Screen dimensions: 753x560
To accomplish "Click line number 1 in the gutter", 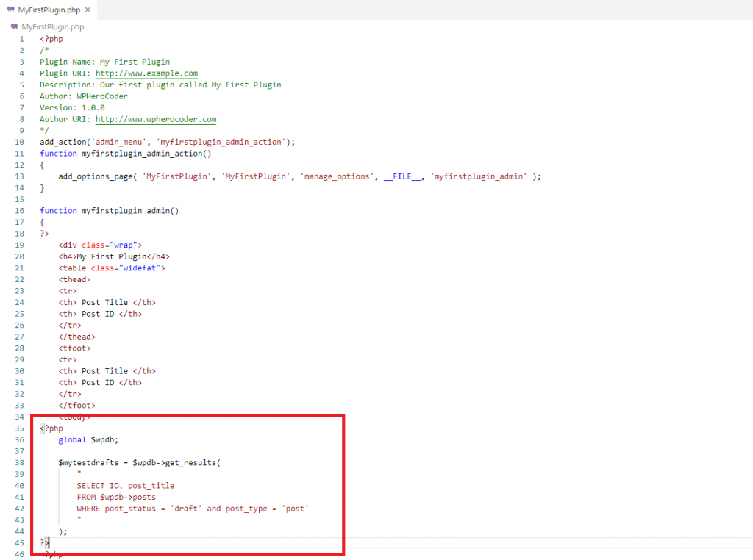I will (21, 39).
